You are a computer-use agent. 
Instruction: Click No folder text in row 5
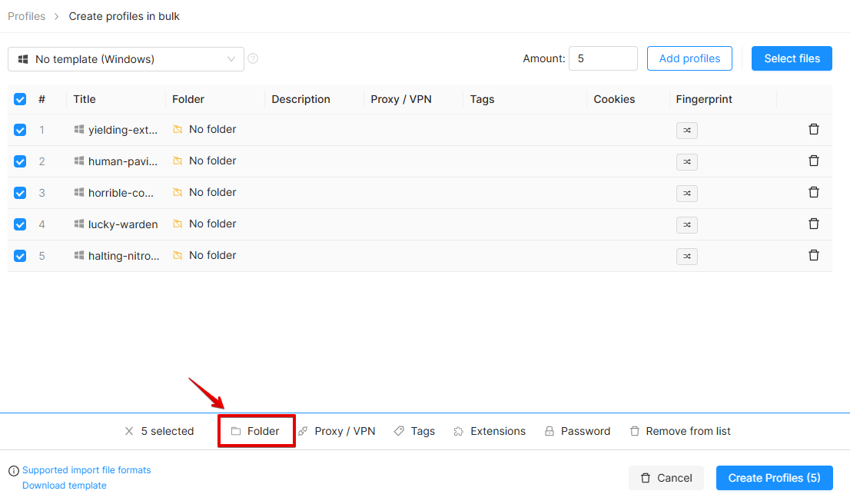[x=212, y=255]
